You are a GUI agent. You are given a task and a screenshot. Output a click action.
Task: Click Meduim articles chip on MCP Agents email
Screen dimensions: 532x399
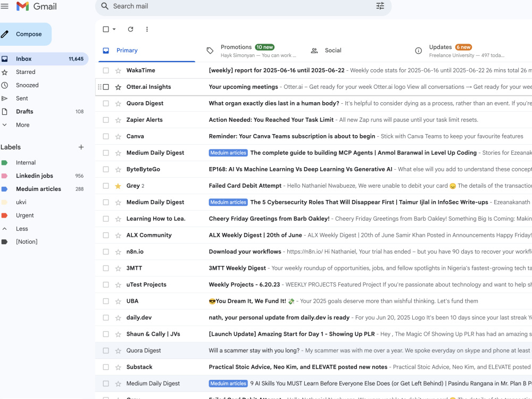click(x=228, y=153)
